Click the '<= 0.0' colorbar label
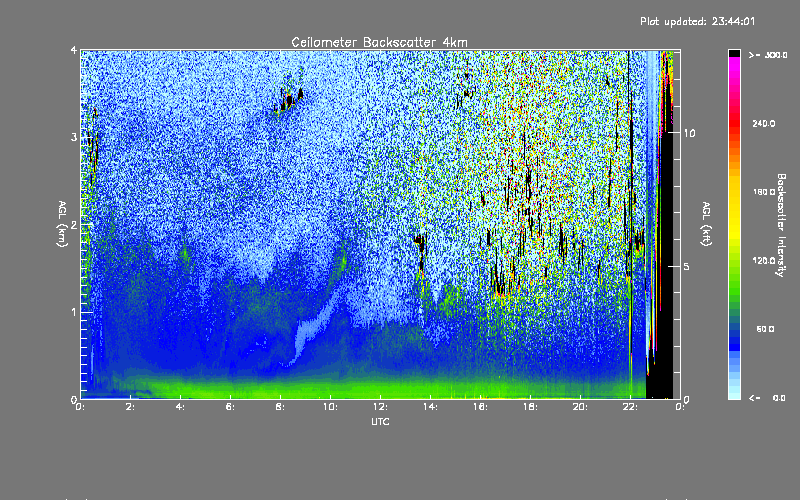Screen dimensions: 800x500 click(x=767, y=398)
